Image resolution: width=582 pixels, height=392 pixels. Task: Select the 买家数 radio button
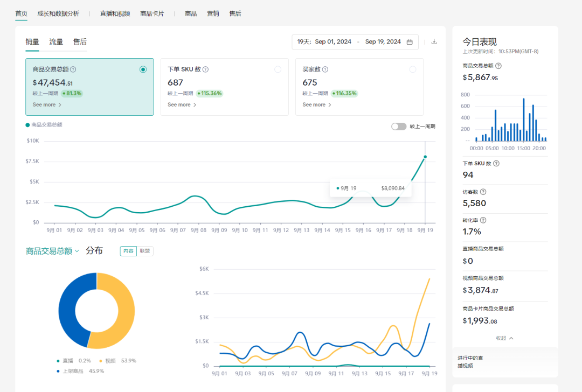pyautogui.click(x=412, y=69)
